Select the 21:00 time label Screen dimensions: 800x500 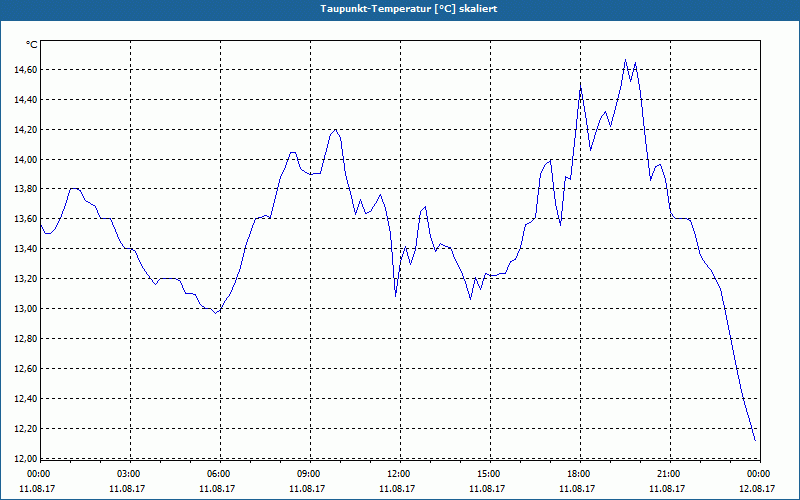click(x=670, y=474)
